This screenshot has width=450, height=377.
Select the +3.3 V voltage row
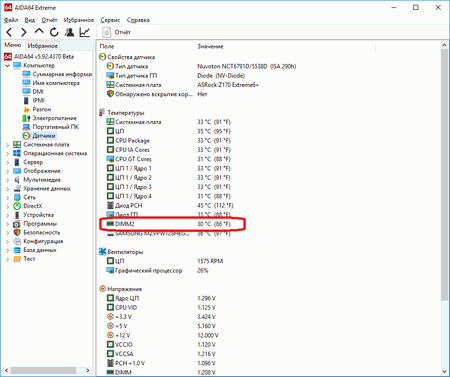pyautogui.click(x=161, y=317)
